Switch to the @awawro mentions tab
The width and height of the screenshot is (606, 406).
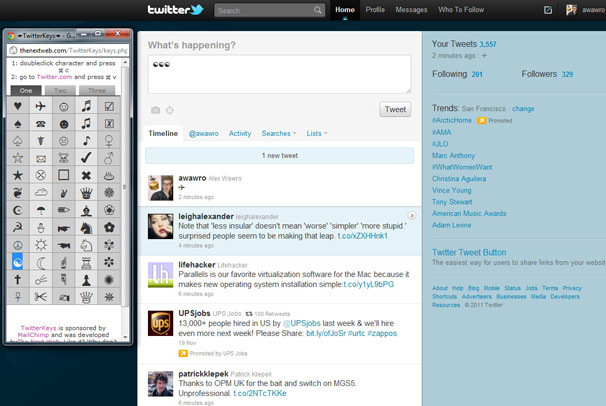coord(204,133)
